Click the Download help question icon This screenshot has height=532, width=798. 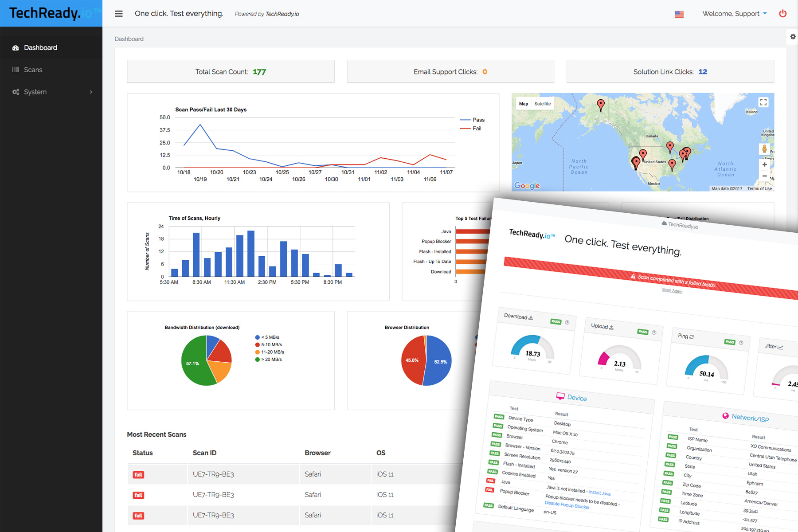567,322
